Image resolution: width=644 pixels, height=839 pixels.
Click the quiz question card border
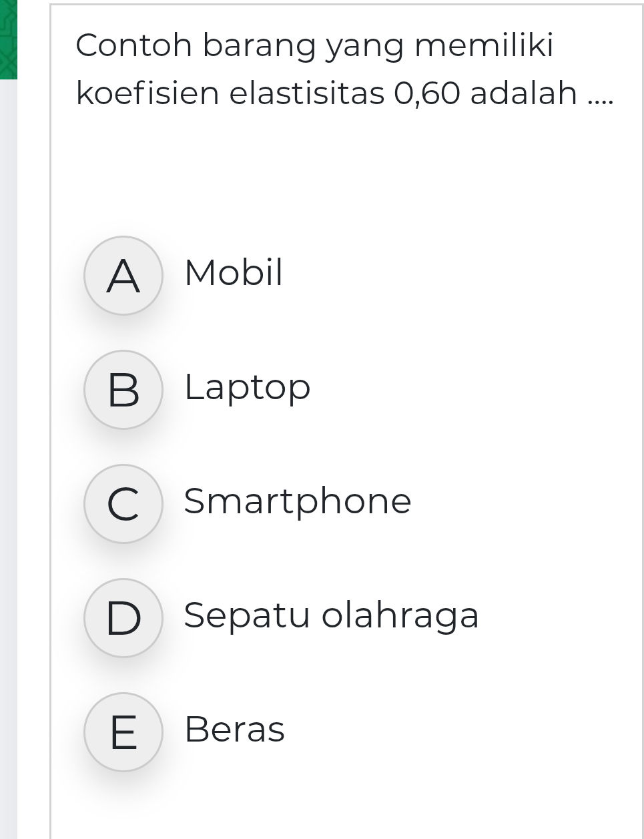49,400
